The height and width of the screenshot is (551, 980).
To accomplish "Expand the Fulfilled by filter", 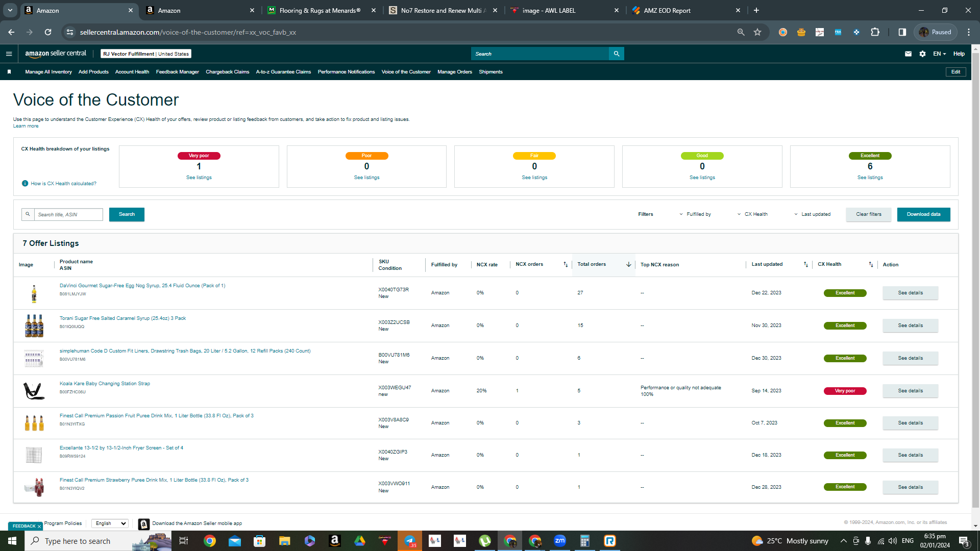I will [695, 214].
